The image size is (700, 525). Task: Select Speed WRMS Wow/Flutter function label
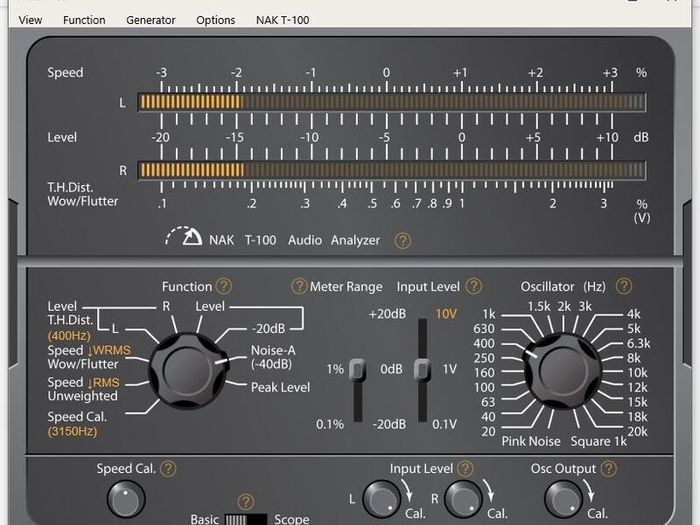point(89,357)
